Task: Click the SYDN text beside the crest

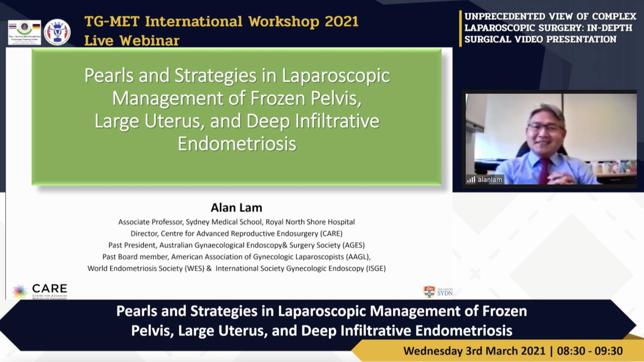Action: [445, 293]
